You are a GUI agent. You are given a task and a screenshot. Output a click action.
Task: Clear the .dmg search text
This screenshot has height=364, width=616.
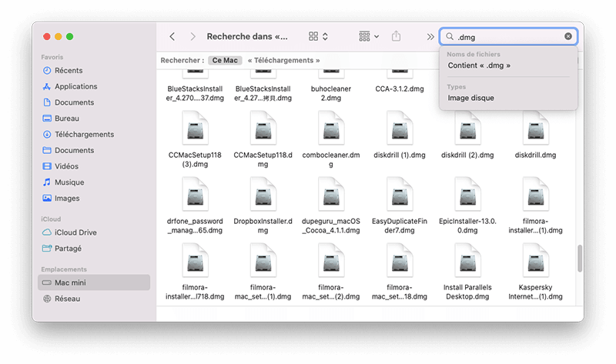568,36
